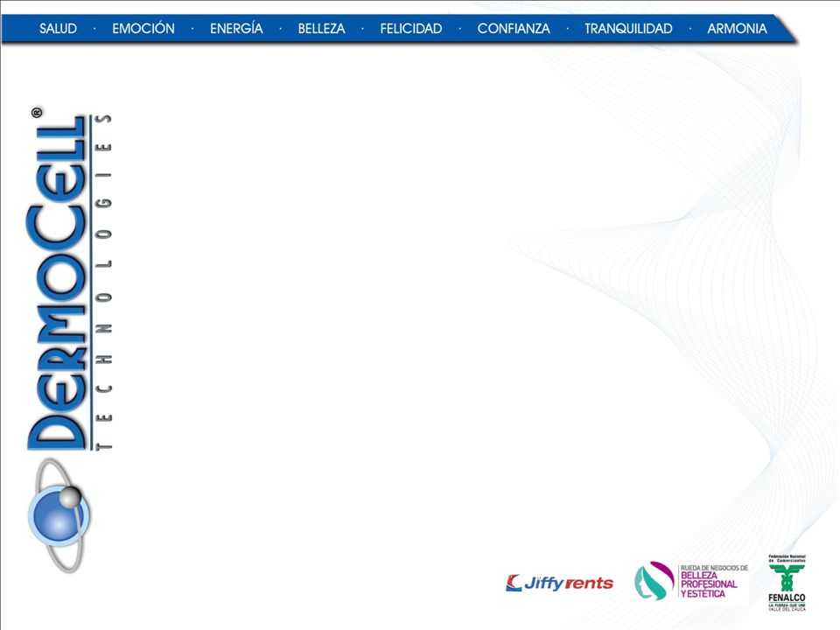
Task: Click BELLEZA in the top blue strip
Action: [x=321, y=28]
